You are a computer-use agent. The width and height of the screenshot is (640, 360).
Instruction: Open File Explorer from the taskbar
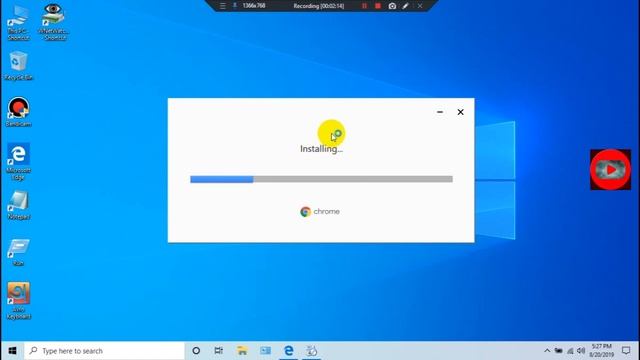[242, 351]
